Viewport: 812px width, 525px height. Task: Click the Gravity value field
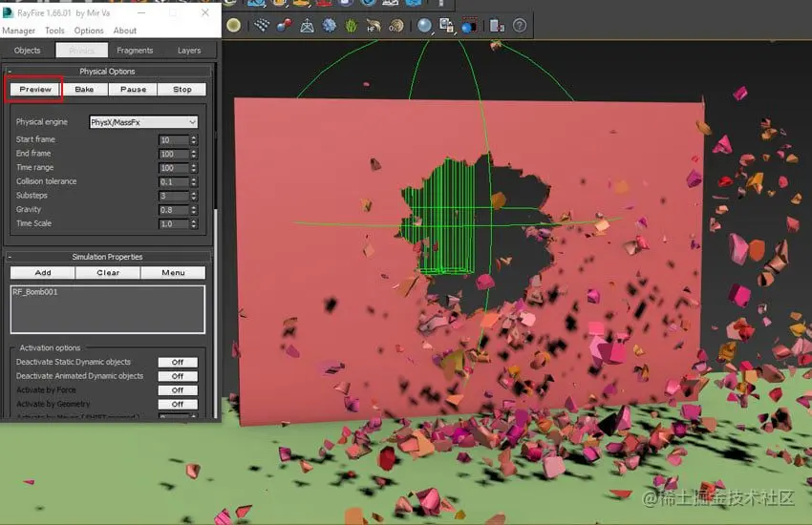174,210
